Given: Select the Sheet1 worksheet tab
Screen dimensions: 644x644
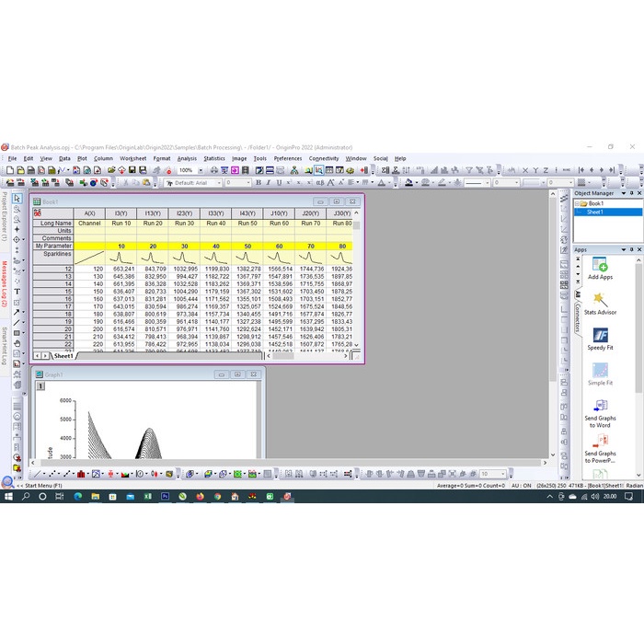Looking at the screenshot, I should [63, 356].
